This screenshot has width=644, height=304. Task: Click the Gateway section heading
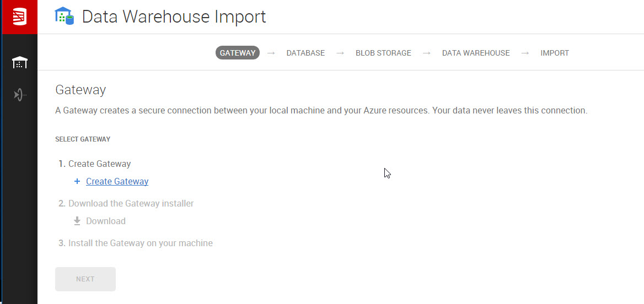(x=80, y=90)
